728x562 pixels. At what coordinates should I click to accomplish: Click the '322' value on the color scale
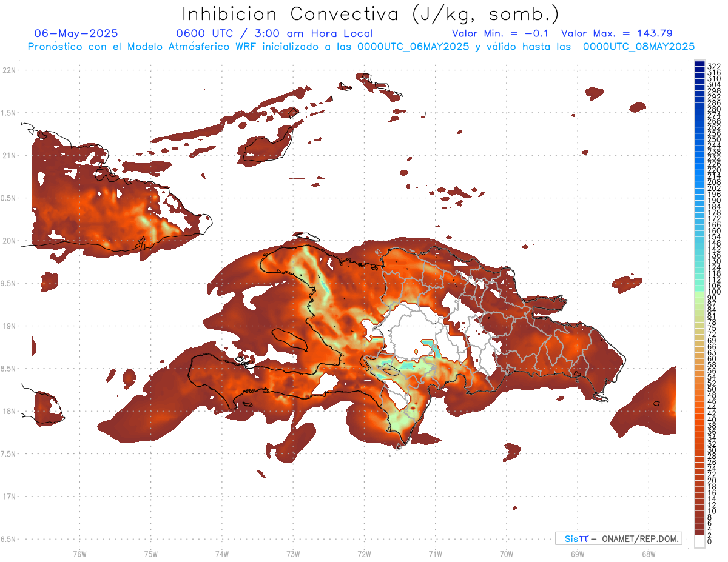click(x=714, y=66)
